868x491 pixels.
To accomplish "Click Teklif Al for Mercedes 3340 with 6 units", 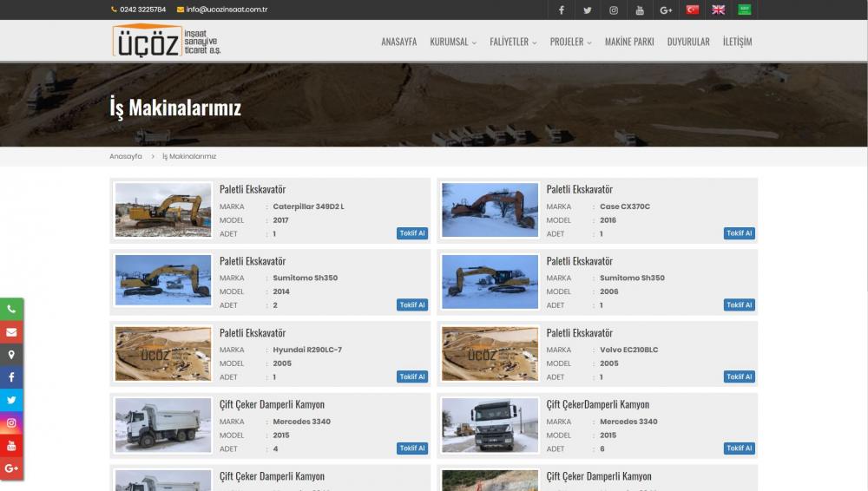I will (x=739, y=448).
